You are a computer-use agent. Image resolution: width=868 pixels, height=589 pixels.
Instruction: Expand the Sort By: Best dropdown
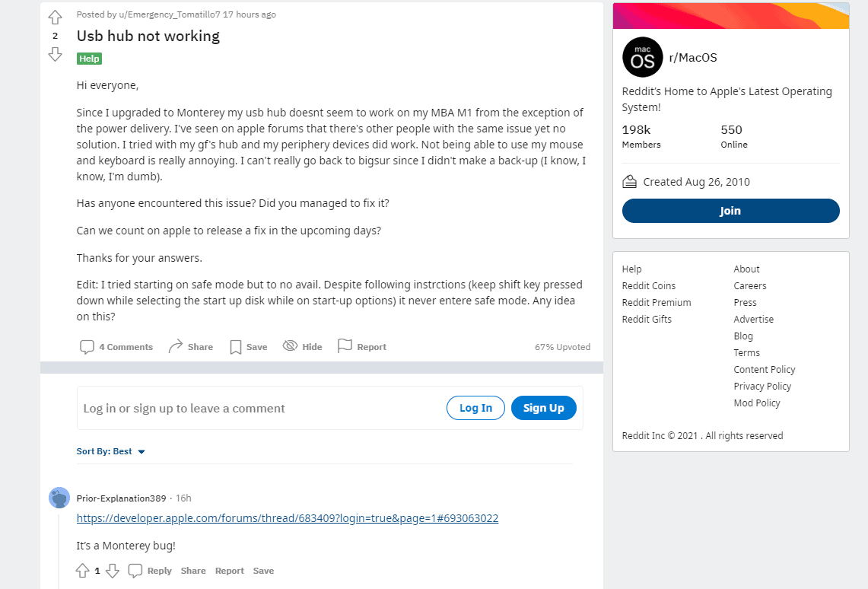(111, 452)
